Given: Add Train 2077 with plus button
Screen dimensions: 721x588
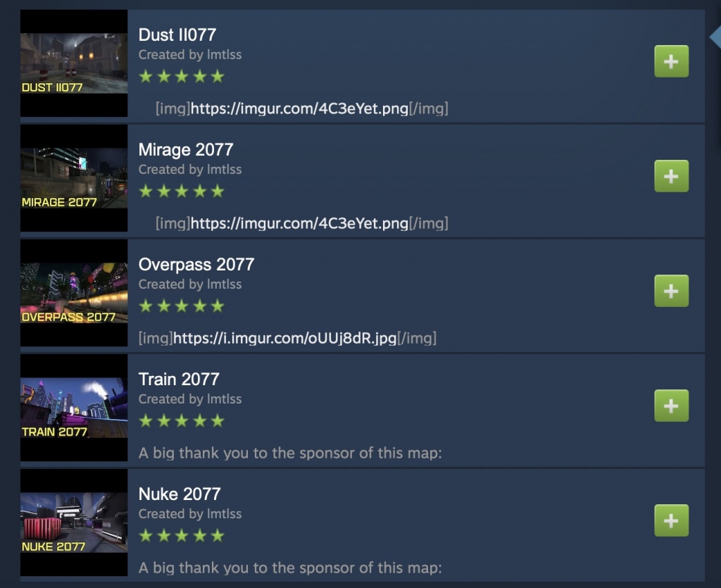Looking at the screenshot, I should 671,406.
